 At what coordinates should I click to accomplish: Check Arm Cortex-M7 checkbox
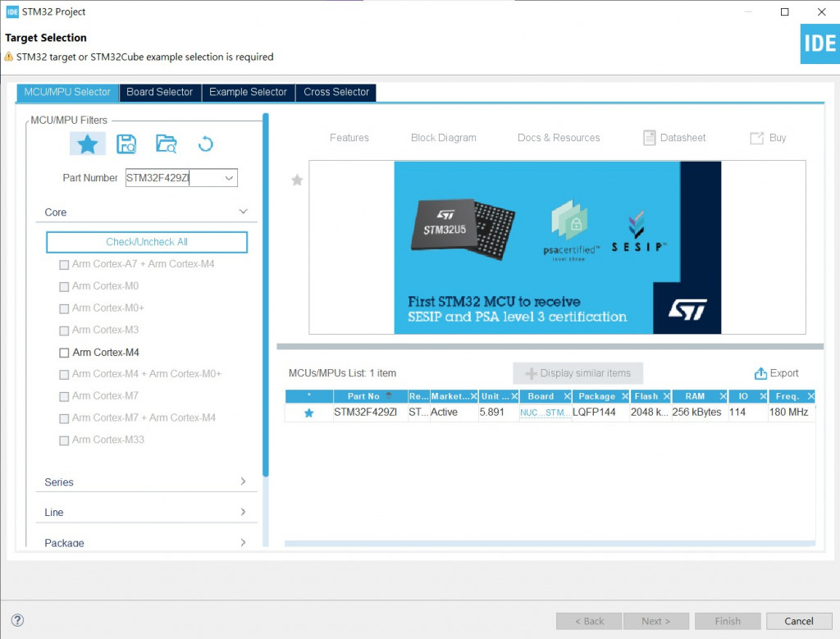[64, 396]
